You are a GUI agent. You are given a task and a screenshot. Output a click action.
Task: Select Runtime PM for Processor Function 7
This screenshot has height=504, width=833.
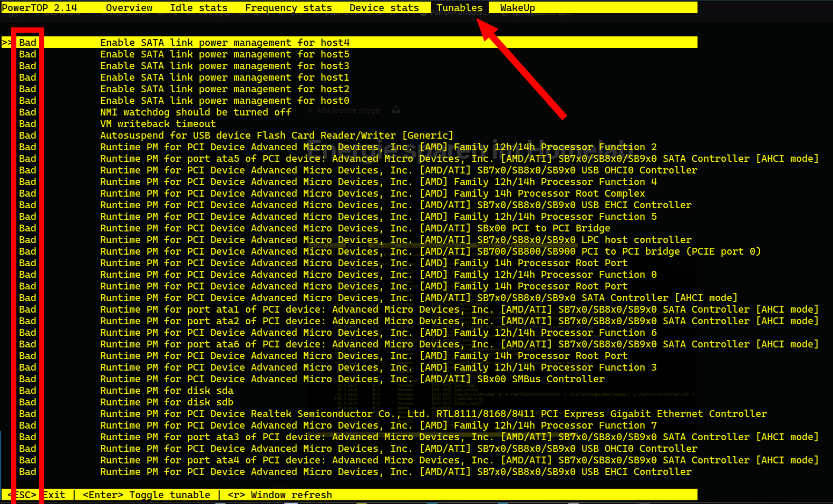(379, 425)
